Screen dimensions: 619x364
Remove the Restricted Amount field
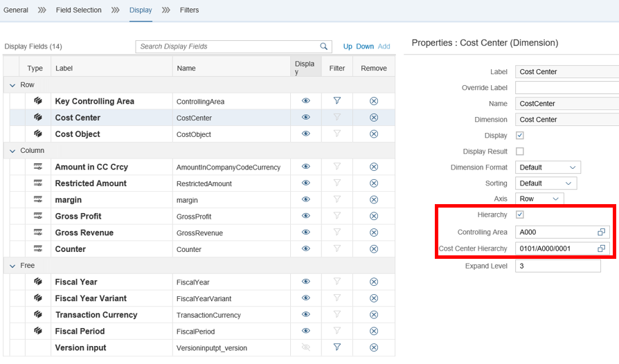[374, 183]
